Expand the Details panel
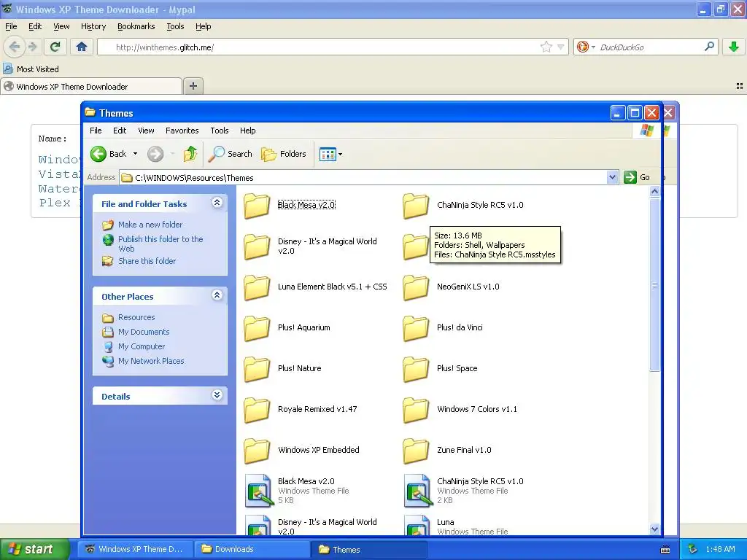The height and width of the screenshot is (560, 747). [x=217, y=395]
